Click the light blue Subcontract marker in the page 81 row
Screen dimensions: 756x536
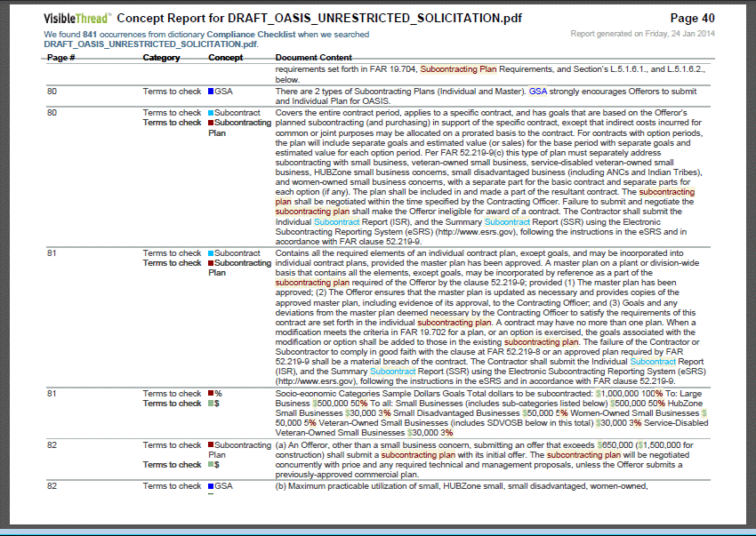pos(211,253)
